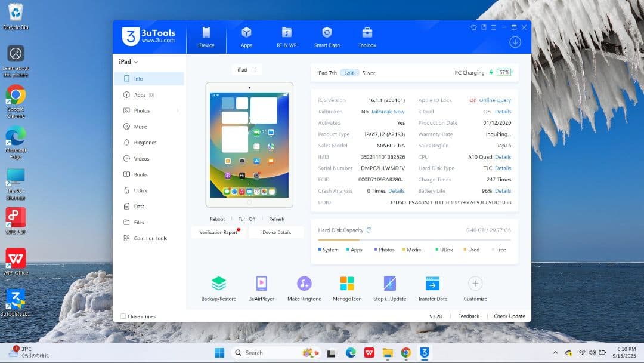
Task: Open the Smart Flash section
Action: pyautogui.click(x=327, y=36)
